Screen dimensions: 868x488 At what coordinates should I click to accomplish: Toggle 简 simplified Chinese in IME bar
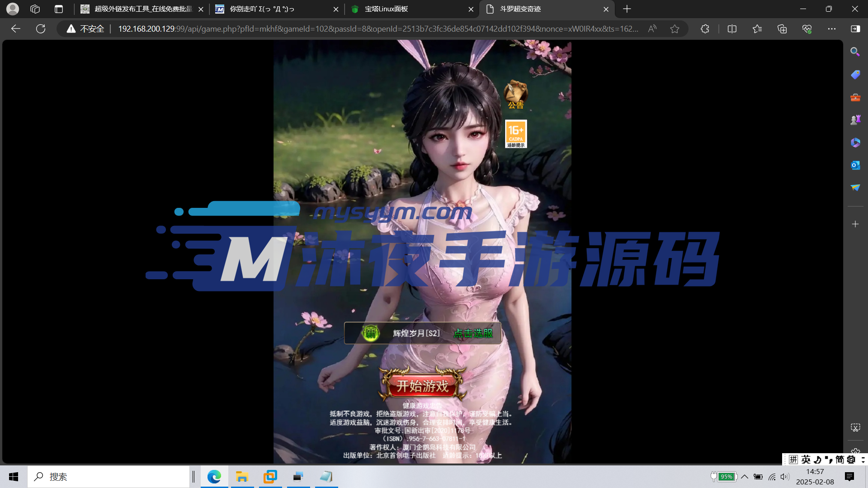840,460
